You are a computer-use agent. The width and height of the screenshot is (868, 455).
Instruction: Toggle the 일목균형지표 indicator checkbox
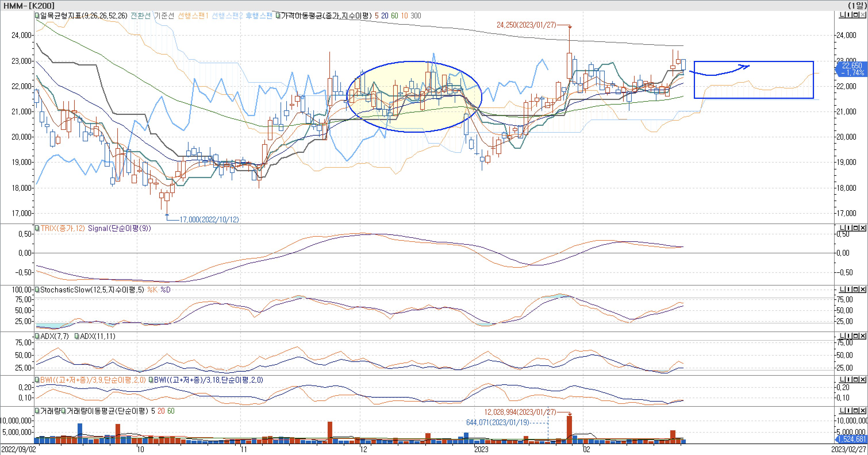37,16
